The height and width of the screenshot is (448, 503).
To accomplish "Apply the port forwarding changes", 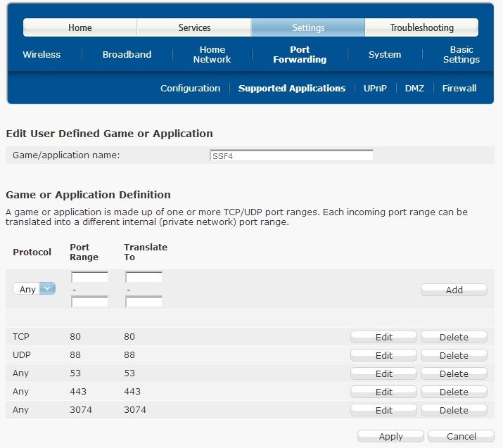I will point(390,437).
